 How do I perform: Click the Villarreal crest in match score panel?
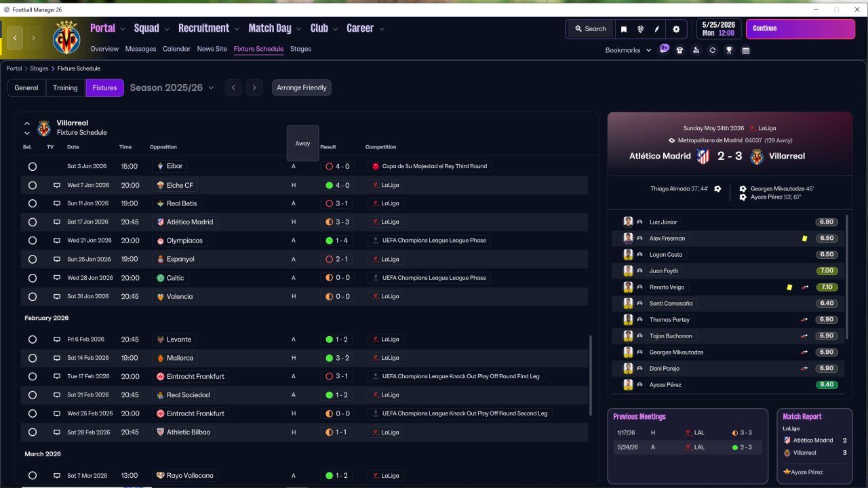757,157
